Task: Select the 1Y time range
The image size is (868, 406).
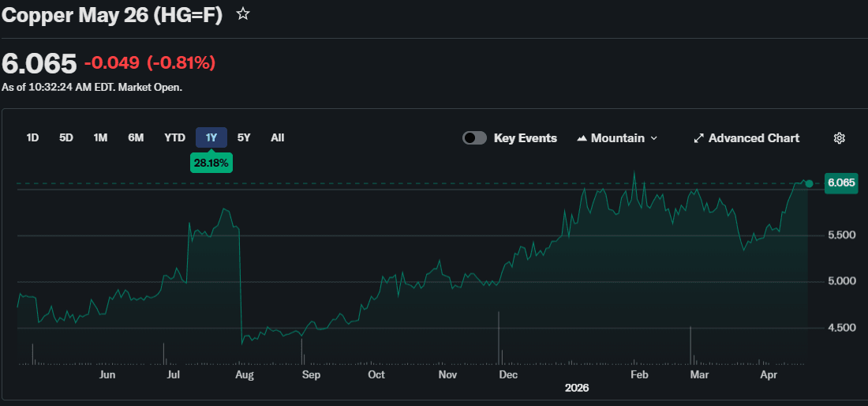Action: coord(211,137)
